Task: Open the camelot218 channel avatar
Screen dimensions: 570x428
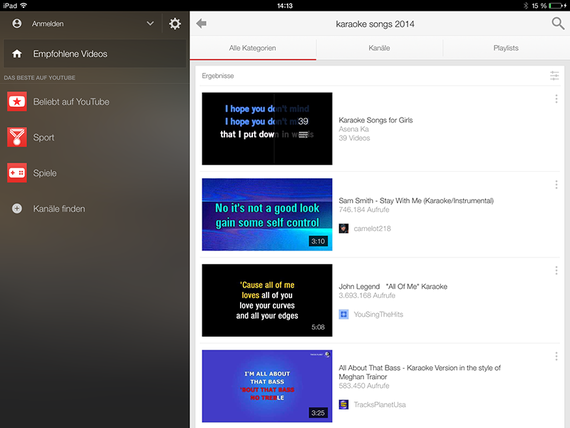Action: point(344,228)
